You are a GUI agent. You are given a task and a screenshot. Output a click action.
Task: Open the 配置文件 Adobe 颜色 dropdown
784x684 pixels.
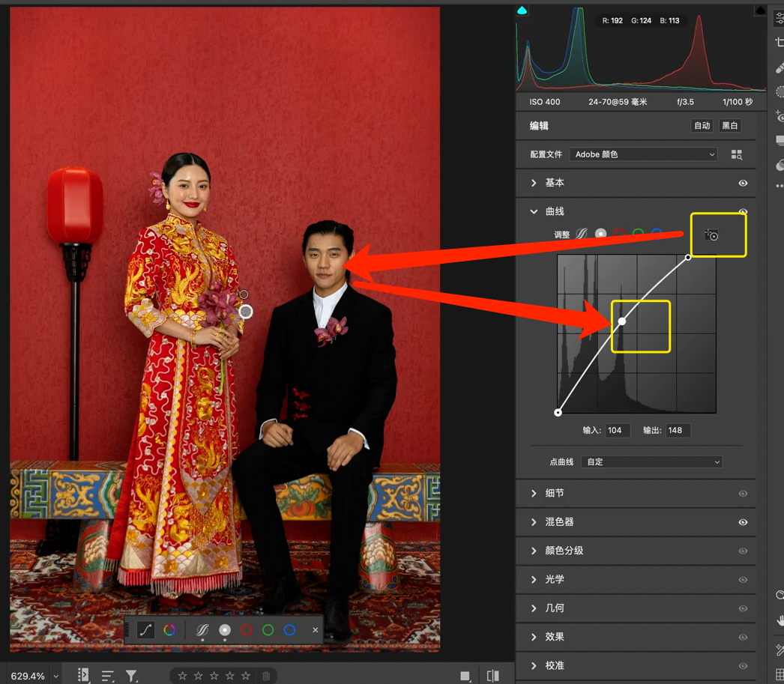pos(644,154)
